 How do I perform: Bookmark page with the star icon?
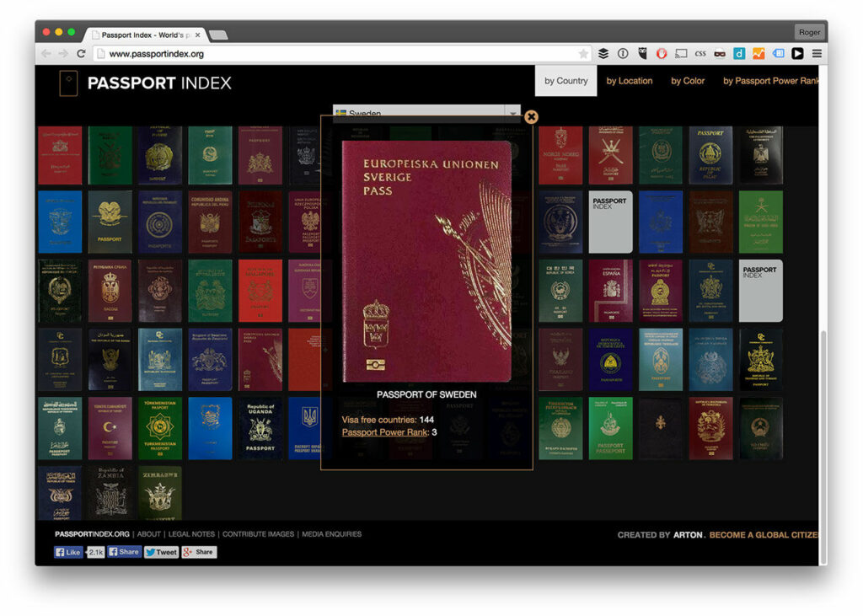coord(583,53)
